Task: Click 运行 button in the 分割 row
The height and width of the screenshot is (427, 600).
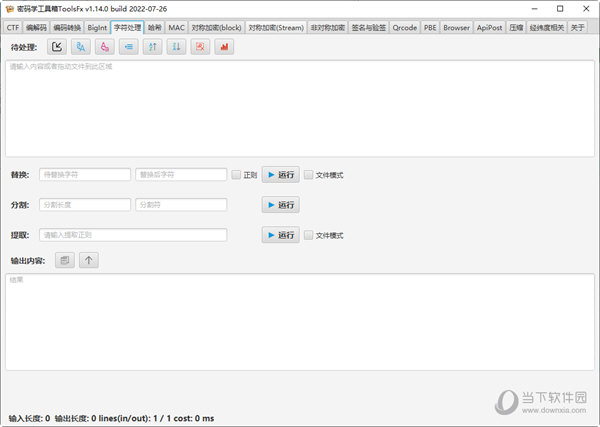Action: coord(280,205)
